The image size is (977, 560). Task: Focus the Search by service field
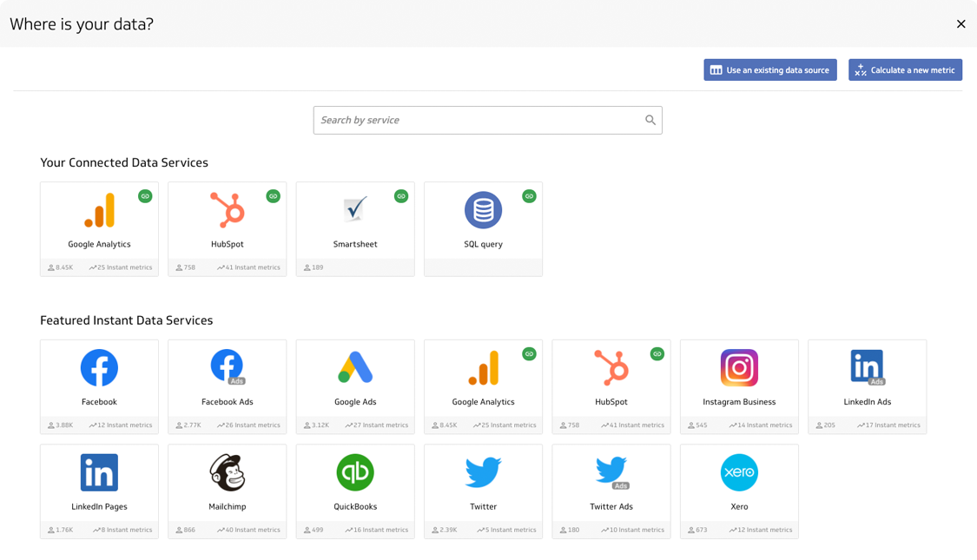click(x=487, y=120)
